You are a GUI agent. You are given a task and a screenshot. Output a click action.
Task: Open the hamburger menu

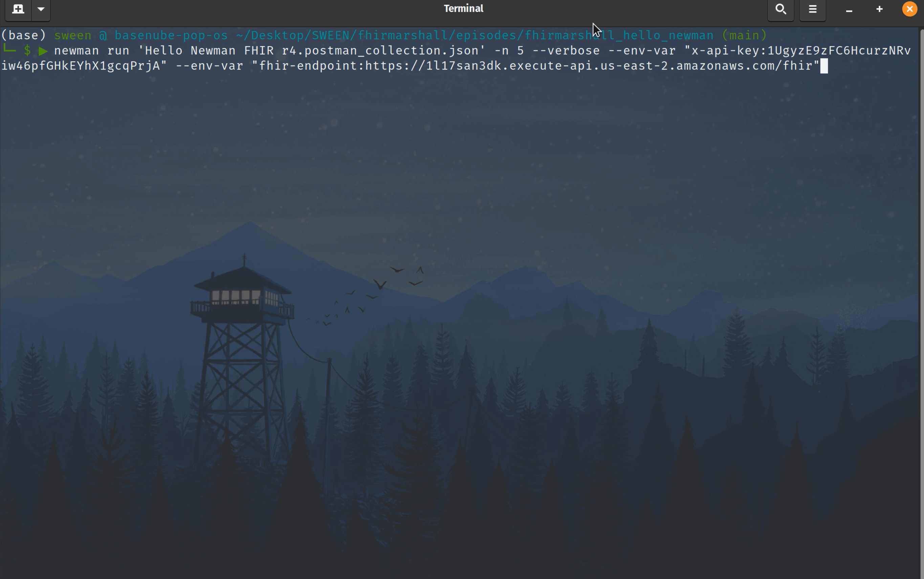coord(813,9)
